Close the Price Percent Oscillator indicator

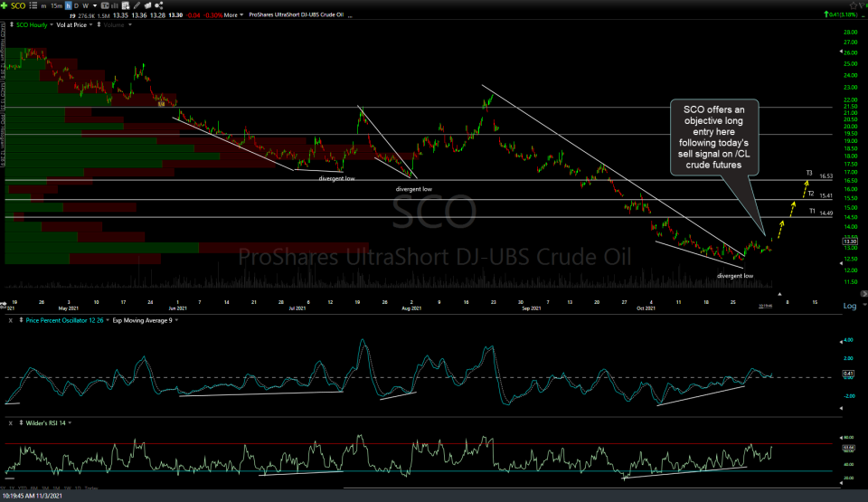pyautogui.click(x=10, y=320)
